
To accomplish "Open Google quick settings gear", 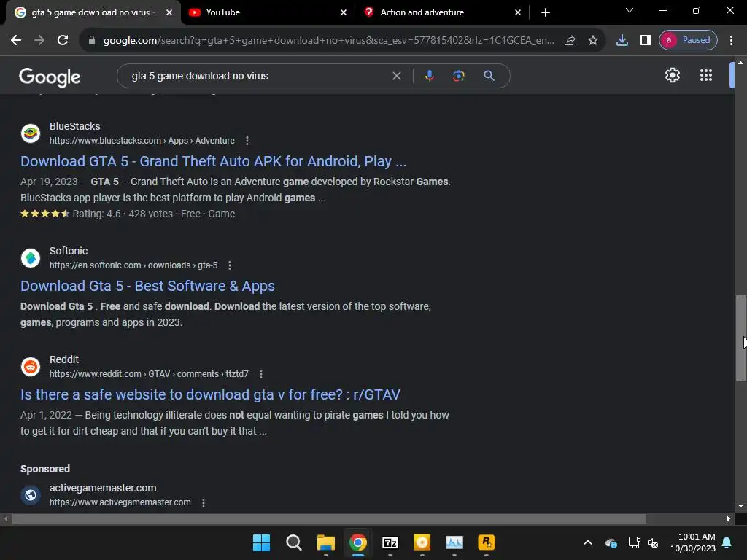I will (x=672, y=75).
